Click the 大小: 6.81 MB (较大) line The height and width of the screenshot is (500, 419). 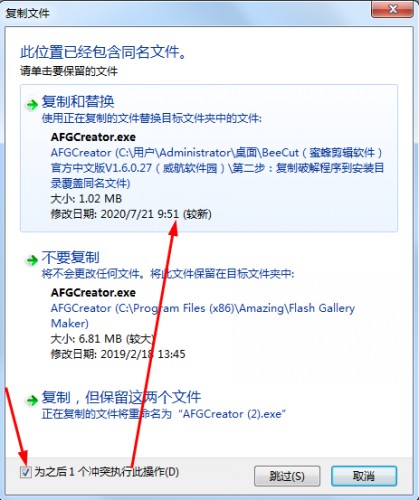102,339
